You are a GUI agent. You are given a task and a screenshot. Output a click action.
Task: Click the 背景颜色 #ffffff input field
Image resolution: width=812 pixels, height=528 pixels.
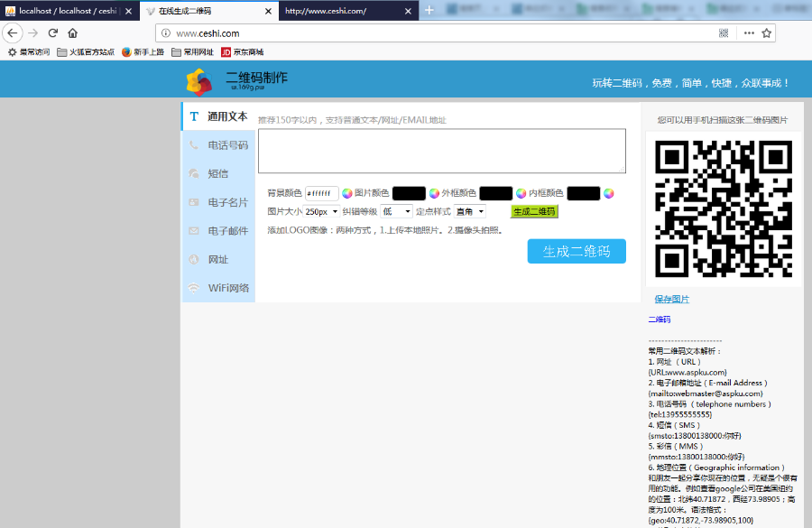pyautogui.click(x=321, y=193)
